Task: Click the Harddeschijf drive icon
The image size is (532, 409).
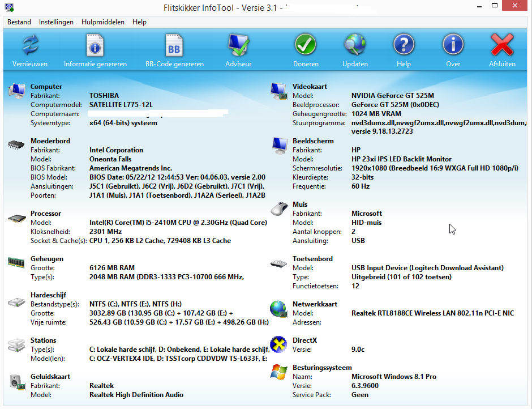Action: pyautogui.click(x=16, y=302)
